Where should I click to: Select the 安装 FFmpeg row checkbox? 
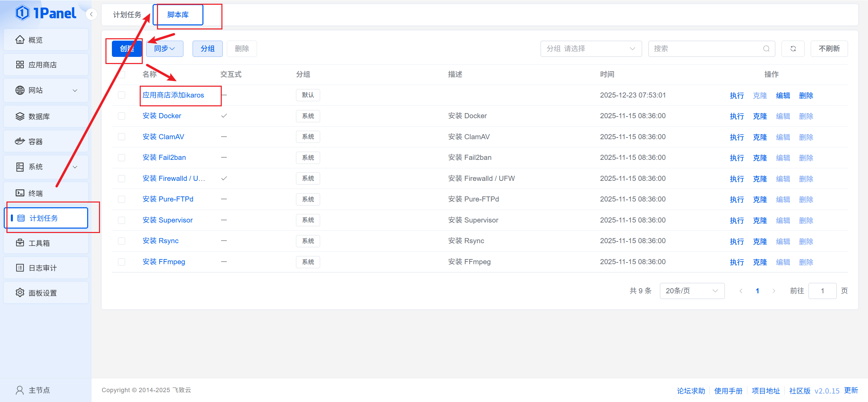[x=121, y=262]
